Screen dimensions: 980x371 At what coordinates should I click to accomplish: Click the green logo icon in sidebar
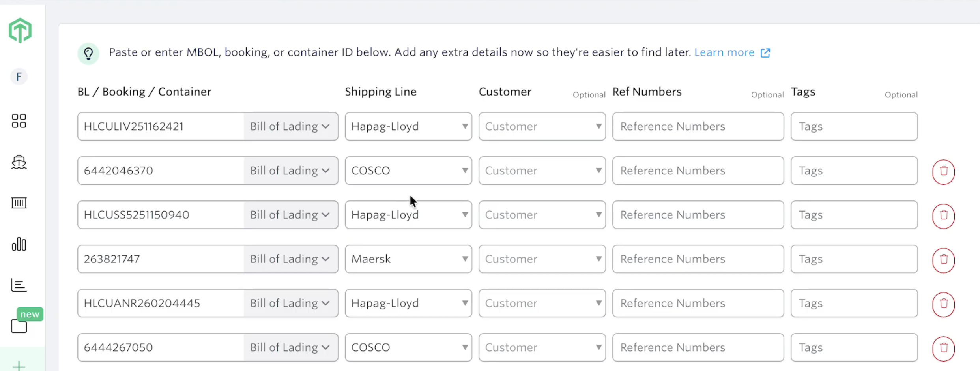click(x=20, y=30)
